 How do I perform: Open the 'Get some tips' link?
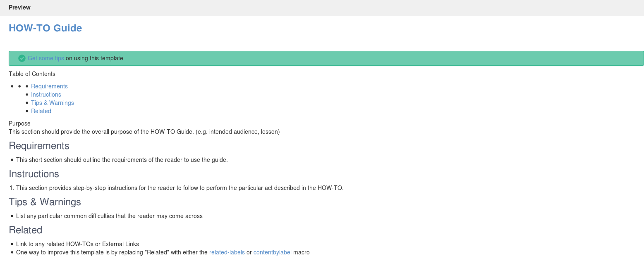coord(46,58)
